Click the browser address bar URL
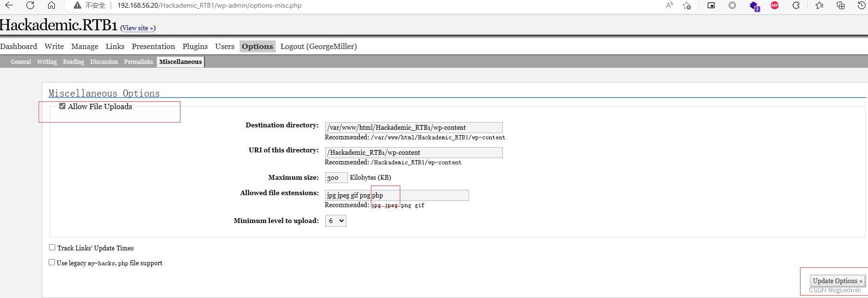The image size is (868, 298). 209,5
